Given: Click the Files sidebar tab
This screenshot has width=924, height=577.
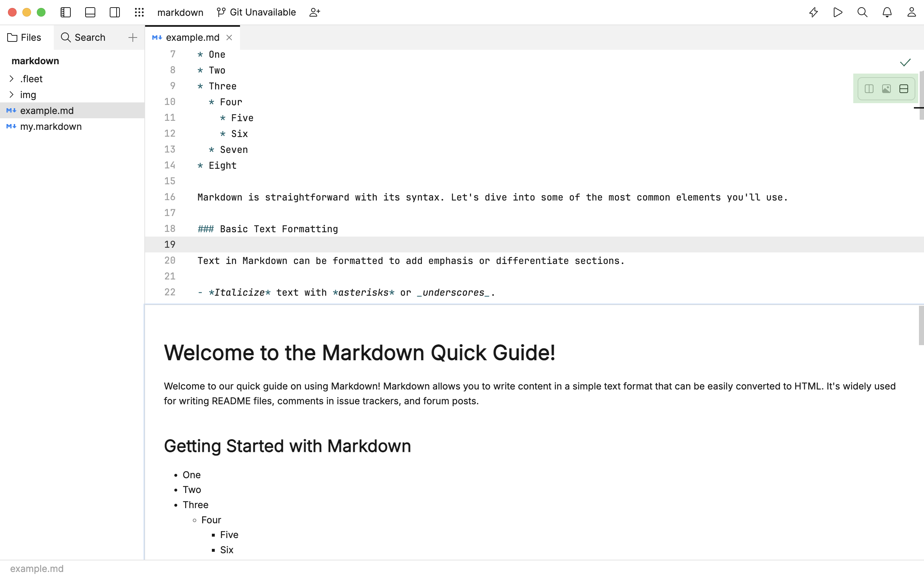Looking at the screenshot, I should click(x=25, y=37).
